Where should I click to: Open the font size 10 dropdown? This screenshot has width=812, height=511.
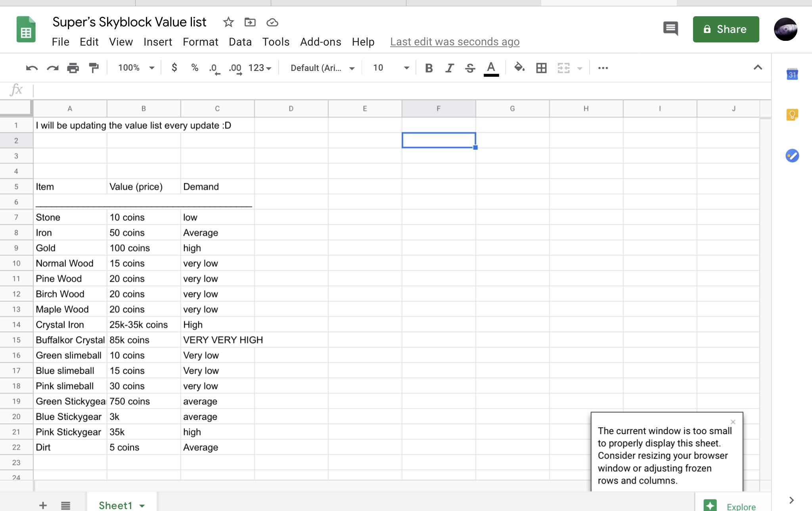(391, 68)
